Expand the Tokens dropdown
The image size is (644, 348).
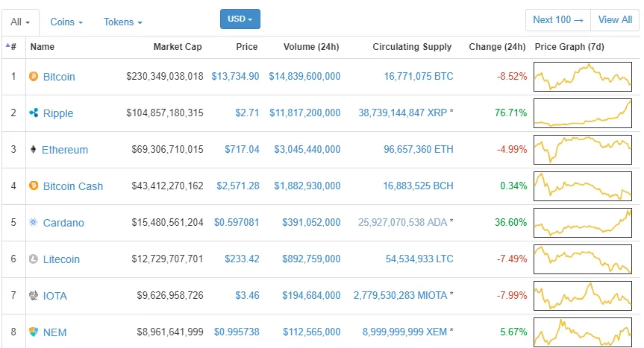click(123, 22)
